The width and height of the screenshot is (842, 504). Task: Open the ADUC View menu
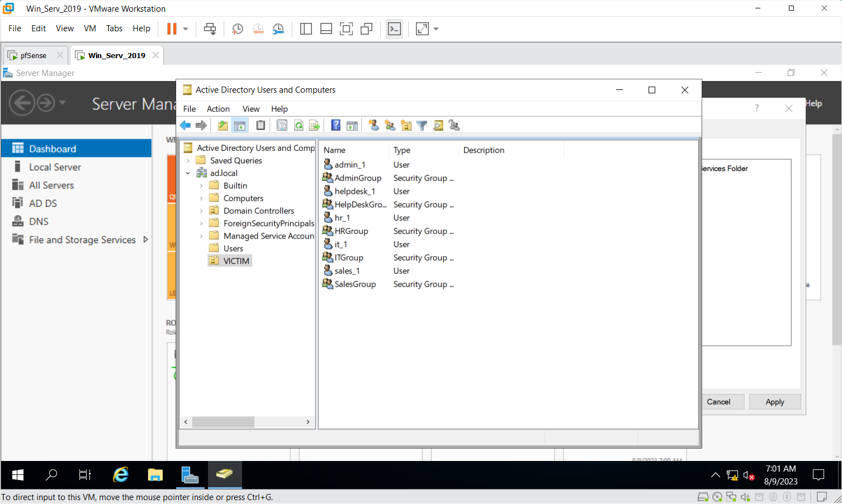coord(251,109)
